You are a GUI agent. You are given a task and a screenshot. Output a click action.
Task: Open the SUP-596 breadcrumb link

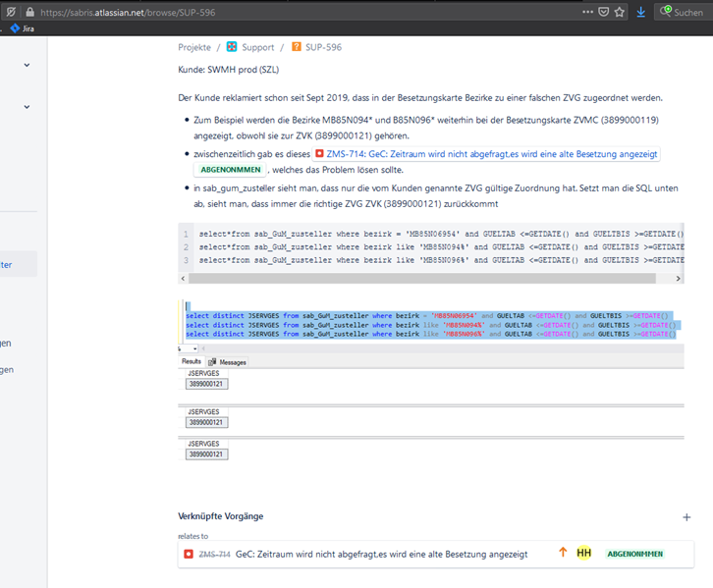pyautogui.click(x=323, y=47)
